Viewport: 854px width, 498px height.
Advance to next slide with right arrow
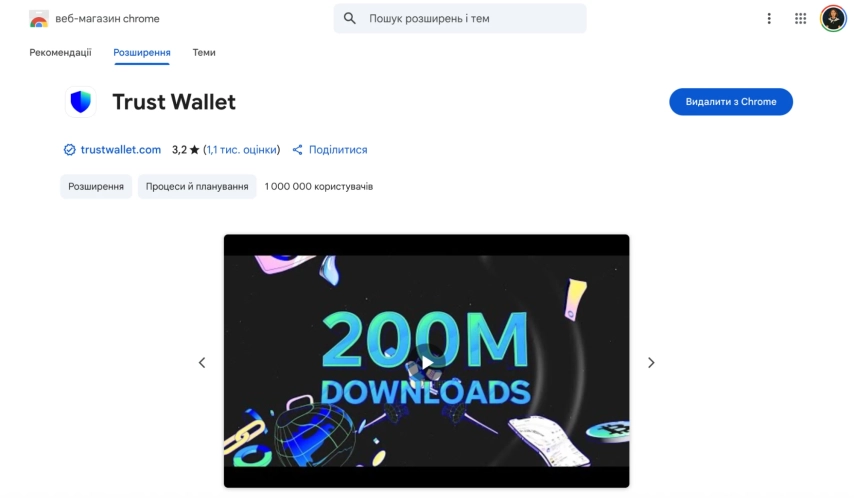(x=651, y=362)
